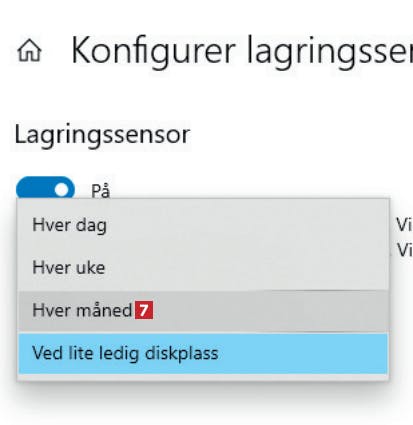Click the red number 7 badge
Viewport: 413px width, 425px height.
click(144, 310)
